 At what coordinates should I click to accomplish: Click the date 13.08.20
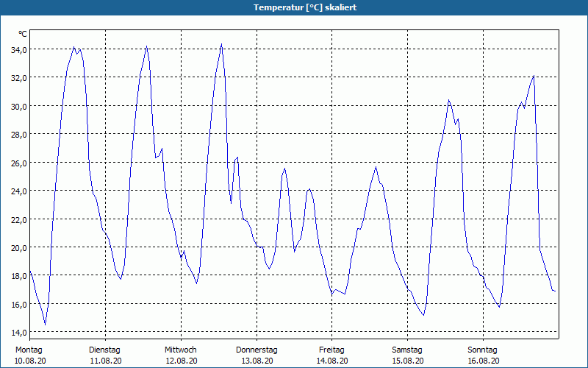257,361
